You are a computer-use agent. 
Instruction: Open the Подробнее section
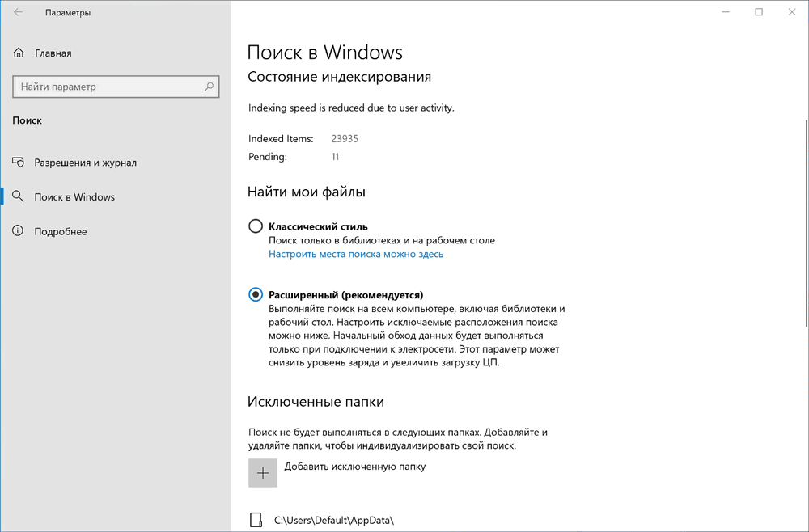point(61,231)
